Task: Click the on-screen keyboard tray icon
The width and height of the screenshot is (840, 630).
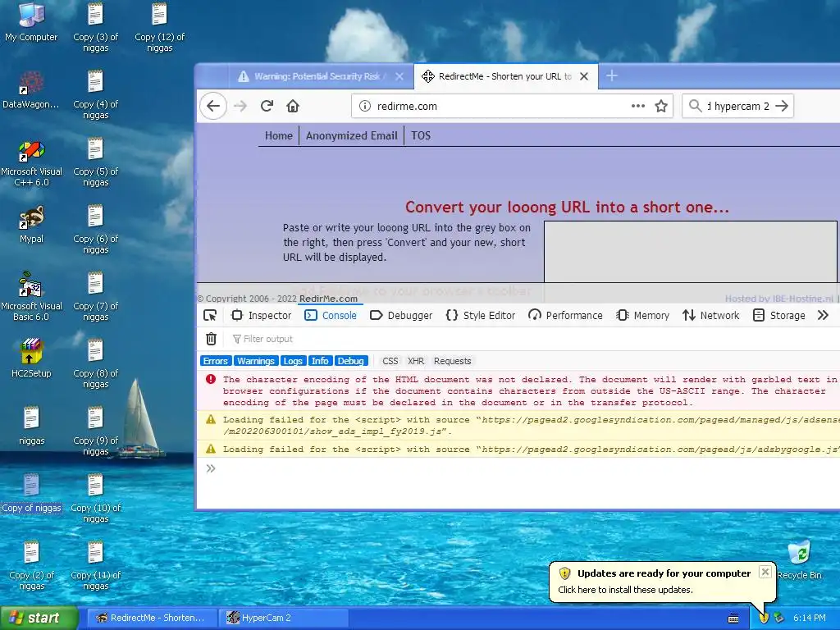Action: click(733, 619)
